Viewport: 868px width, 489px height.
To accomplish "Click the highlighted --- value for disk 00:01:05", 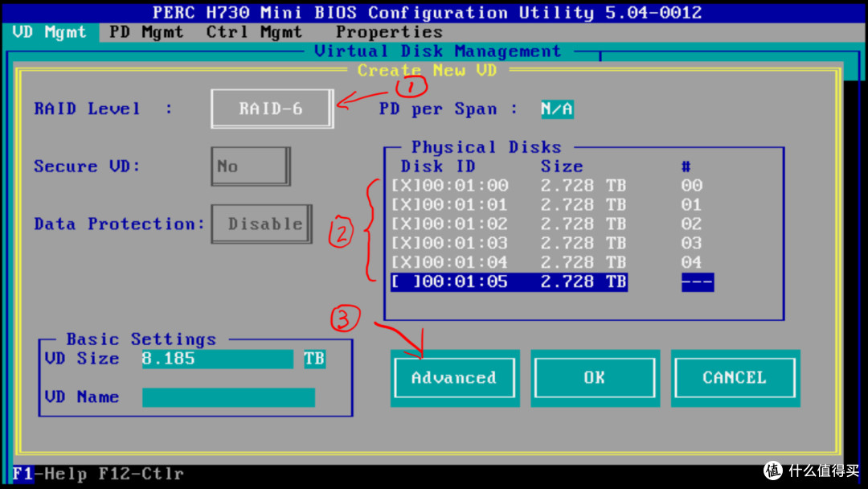I will click(x=698, y=281).
